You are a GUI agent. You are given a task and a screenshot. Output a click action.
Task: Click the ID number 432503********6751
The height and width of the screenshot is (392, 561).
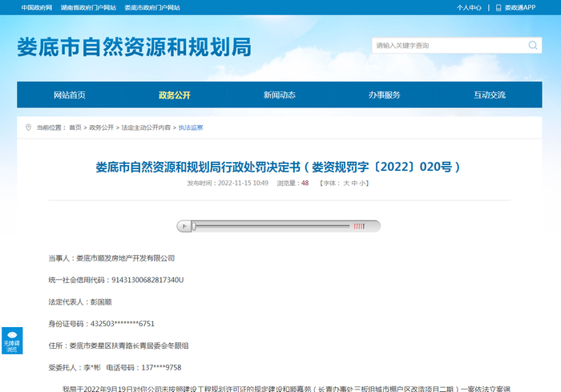point(123,324)
